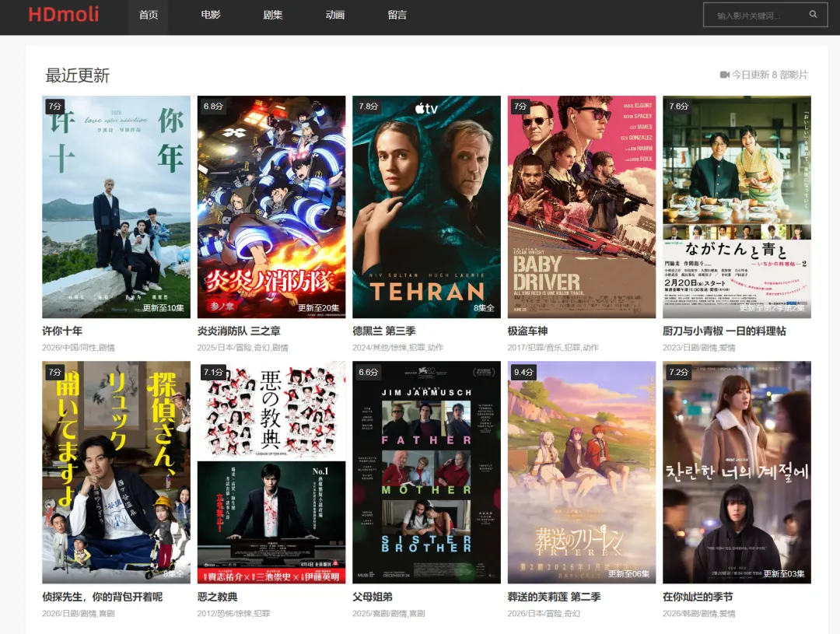Open the 许你十年 poster thumbnail

[116, 207]
